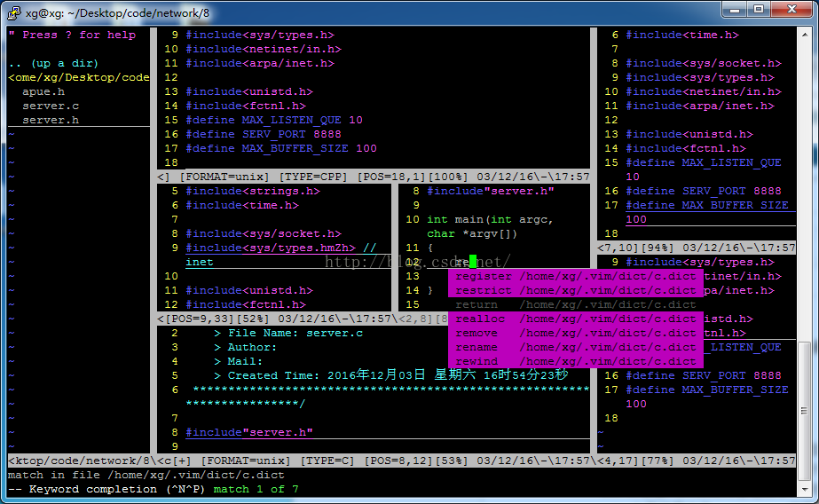Click 'int main(int argc,' line
819x504 pixels.
pyautogui.click(x=490, y=219)
